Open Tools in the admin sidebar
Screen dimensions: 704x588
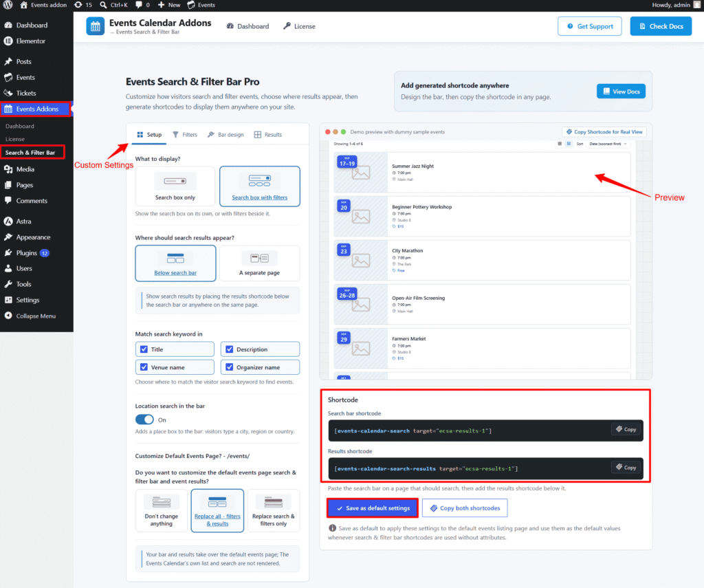point(23,284)
